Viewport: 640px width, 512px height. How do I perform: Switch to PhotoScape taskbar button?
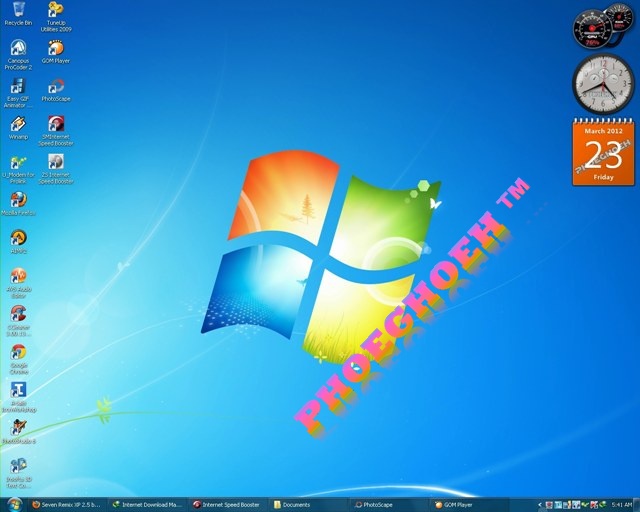pyautogui.click(x=388, y=505)
